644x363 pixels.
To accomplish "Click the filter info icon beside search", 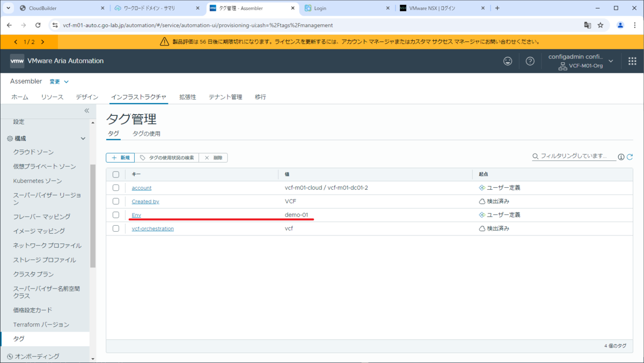I will (621, 157).
